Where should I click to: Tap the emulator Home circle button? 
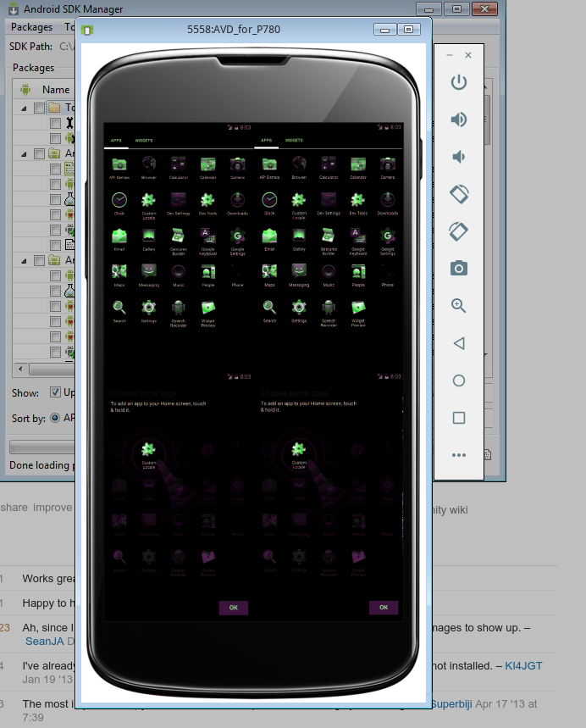point(459,381)
